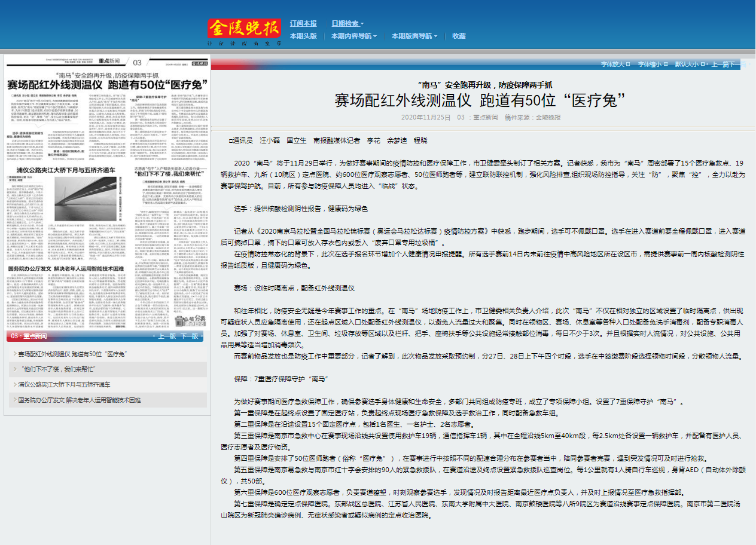Expand the 本期版面导航 page navigation menu
756x545 pixels.
coord(414,36)
